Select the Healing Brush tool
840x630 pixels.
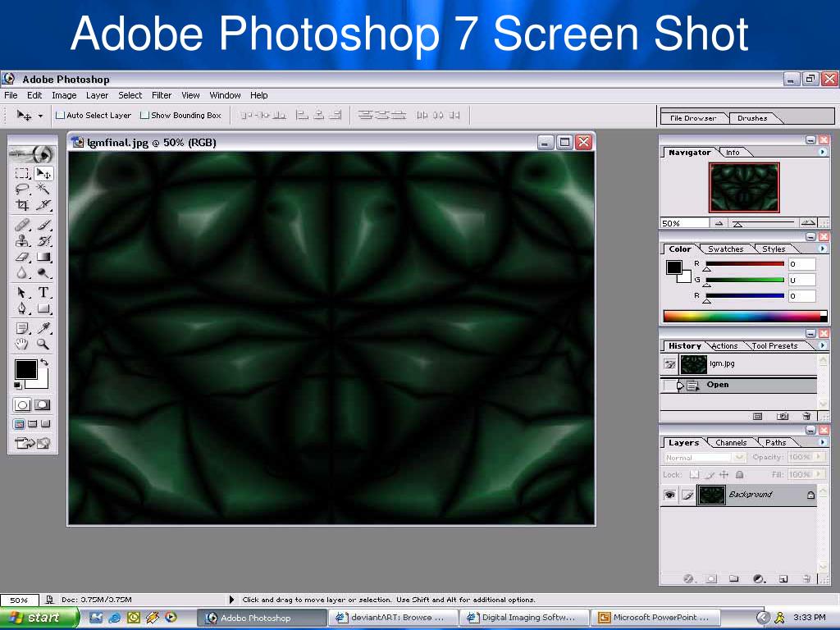(22, 225)
